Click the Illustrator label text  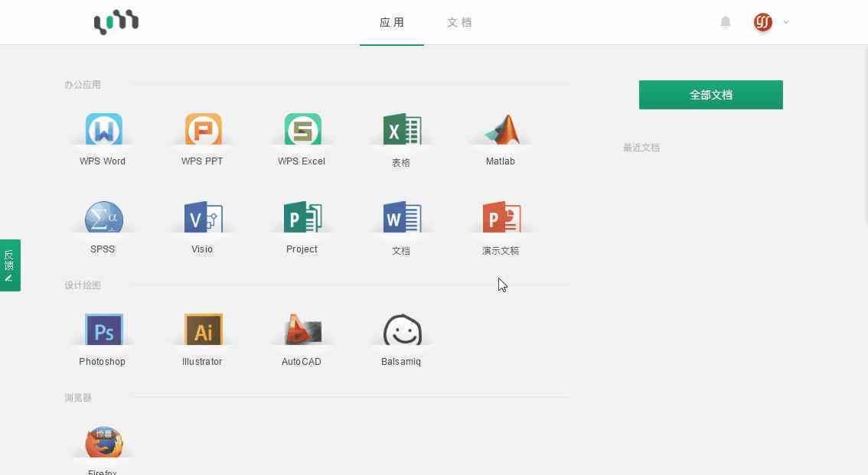tap(202, 361)
